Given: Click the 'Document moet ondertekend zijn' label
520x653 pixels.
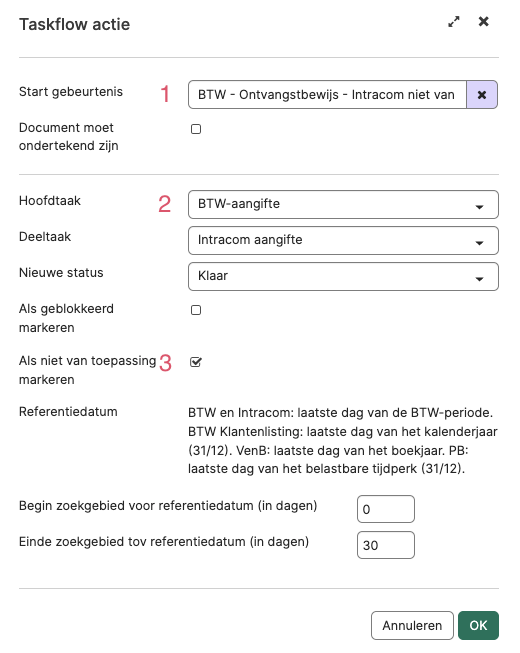Looking at the screenshot, I should pyautogui.click(x=69, y=137).
